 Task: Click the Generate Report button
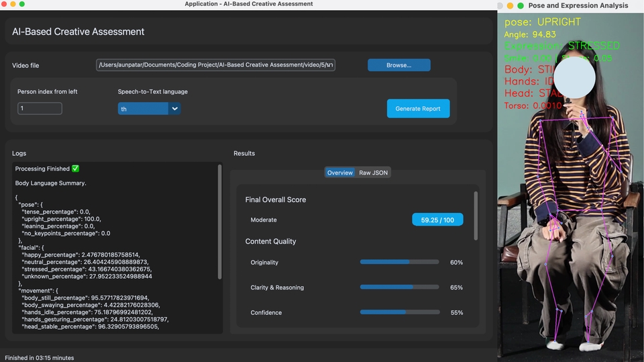[418, 108]
